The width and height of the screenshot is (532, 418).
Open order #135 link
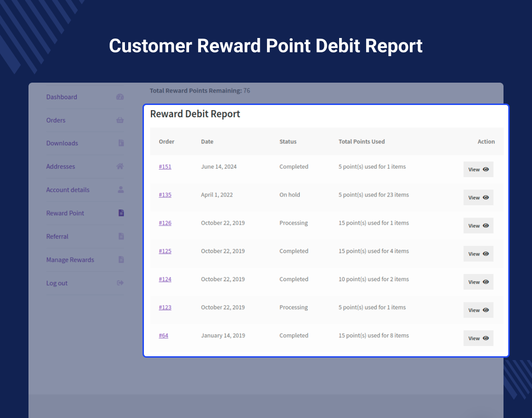(x=165, y=195)
